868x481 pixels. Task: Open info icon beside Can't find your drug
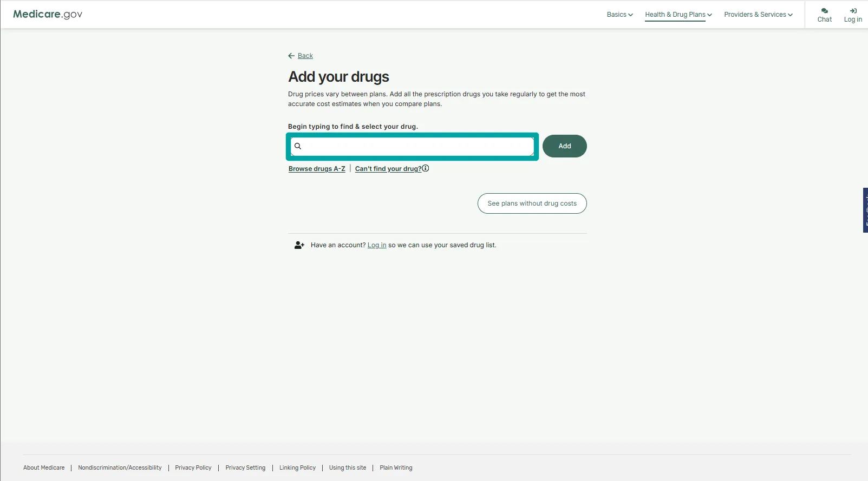click(x=426, y=168)
